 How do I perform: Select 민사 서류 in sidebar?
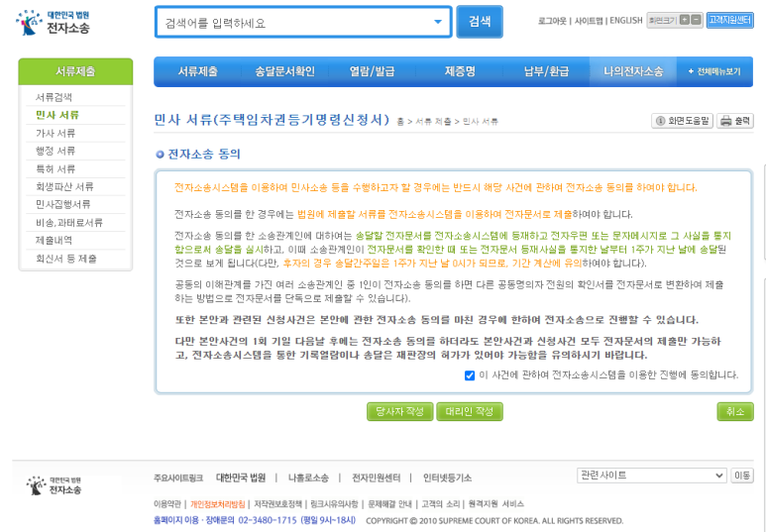pos(57,115)
